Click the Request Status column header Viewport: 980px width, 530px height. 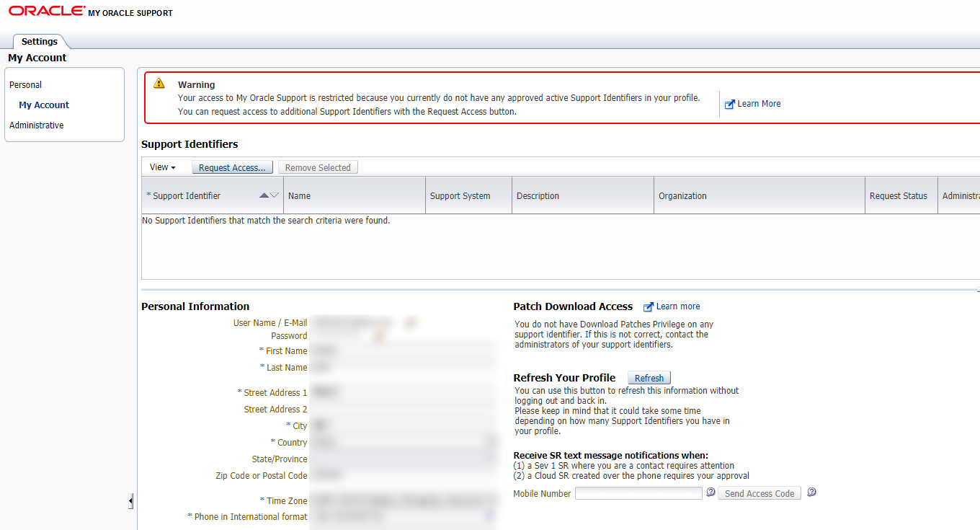pyautogui.click(x=901, y=195)
